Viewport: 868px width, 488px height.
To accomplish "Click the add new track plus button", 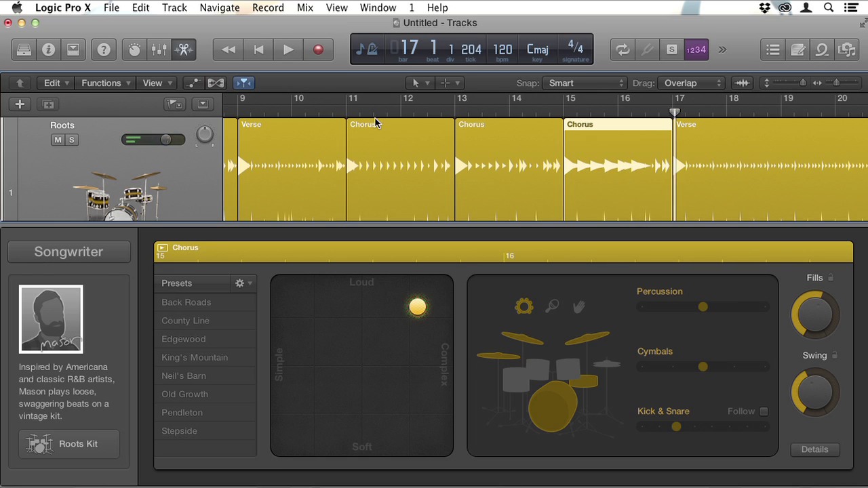I will tap(20, 104).
